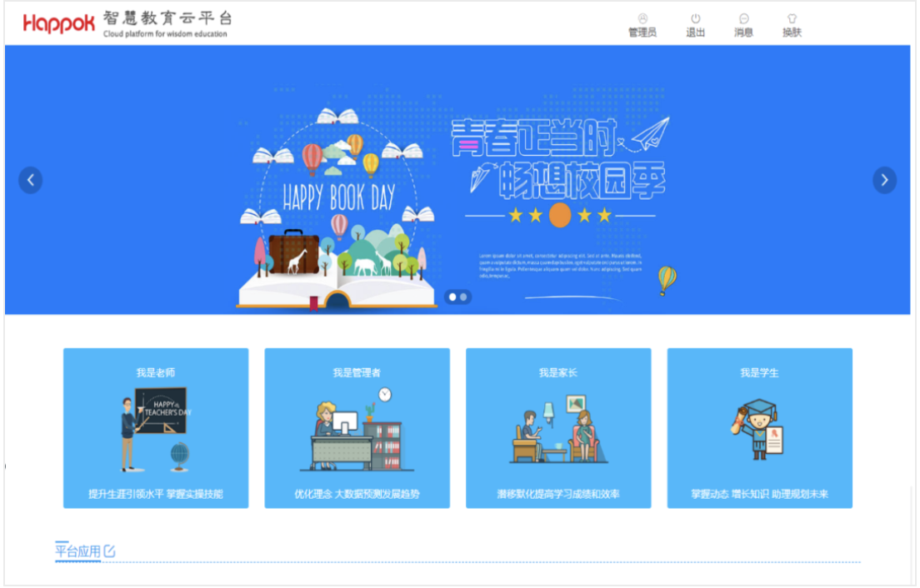The image size is (920, 588).
Task: Click the 换肤 skin-change icon
Action: (792, 19)
